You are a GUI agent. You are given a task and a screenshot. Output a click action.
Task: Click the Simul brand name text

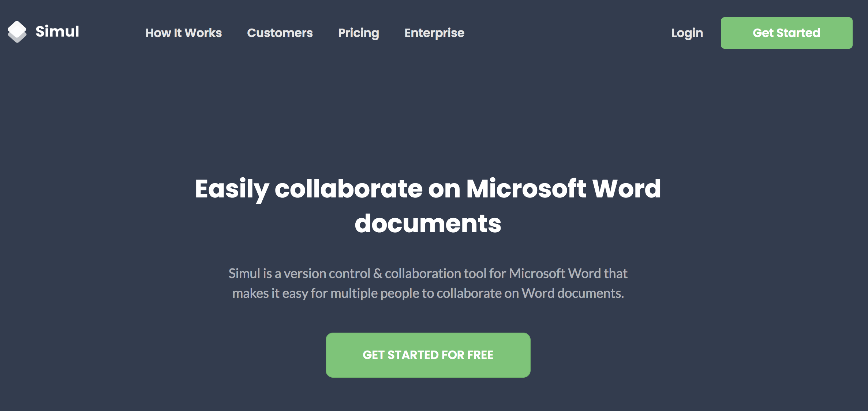pos(57,32)
